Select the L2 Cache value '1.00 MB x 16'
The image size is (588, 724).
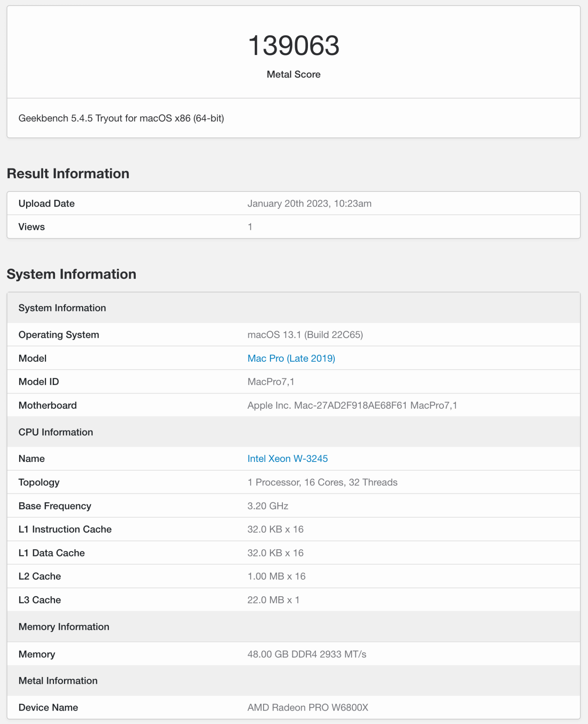(276, 576)
